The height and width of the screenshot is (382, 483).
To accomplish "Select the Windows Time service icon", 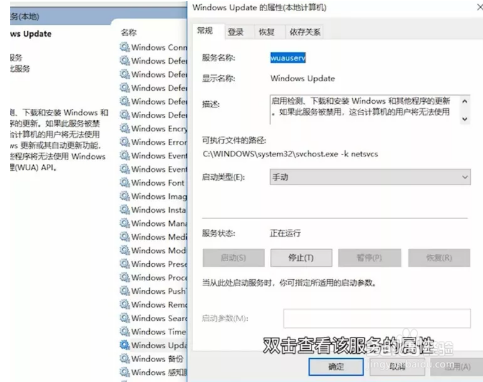I will (x=125, y=331).
